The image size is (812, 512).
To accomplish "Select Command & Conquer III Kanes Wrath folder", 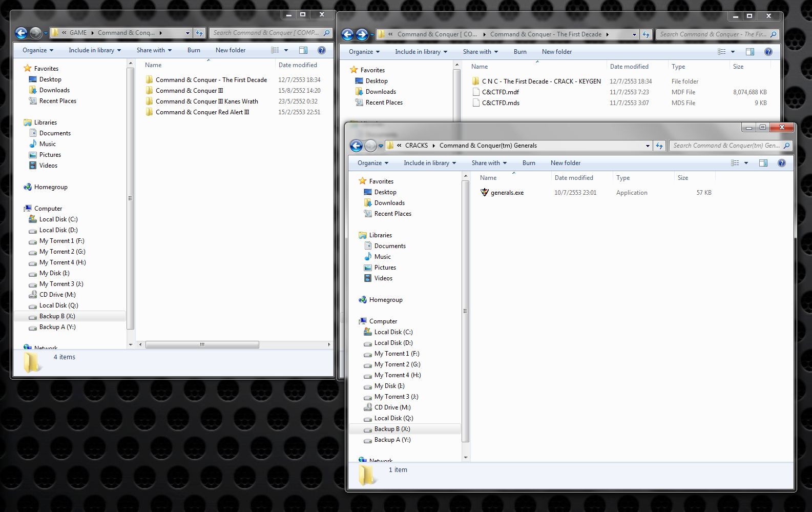I will [x=202, y=101].
